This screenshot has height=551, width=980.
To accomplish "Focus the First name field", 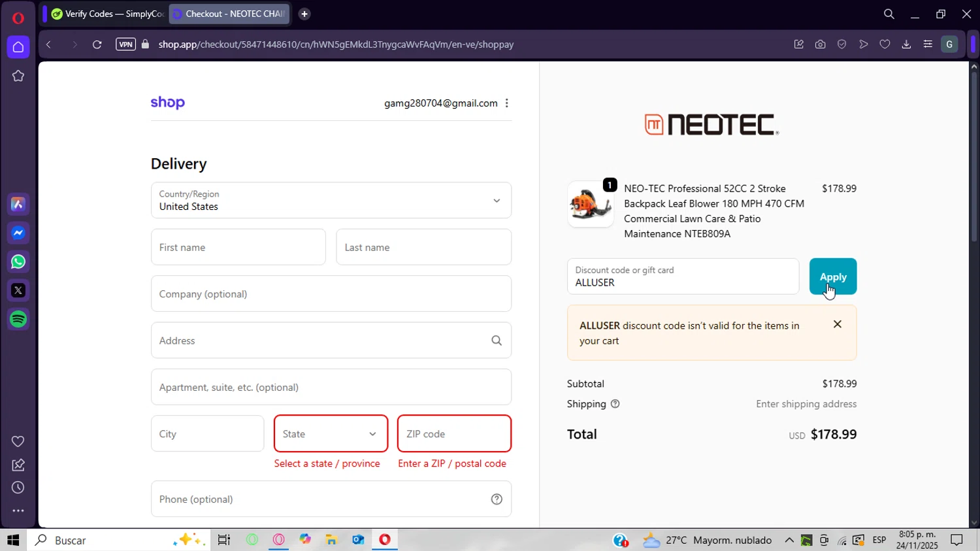I will point(238,247).
